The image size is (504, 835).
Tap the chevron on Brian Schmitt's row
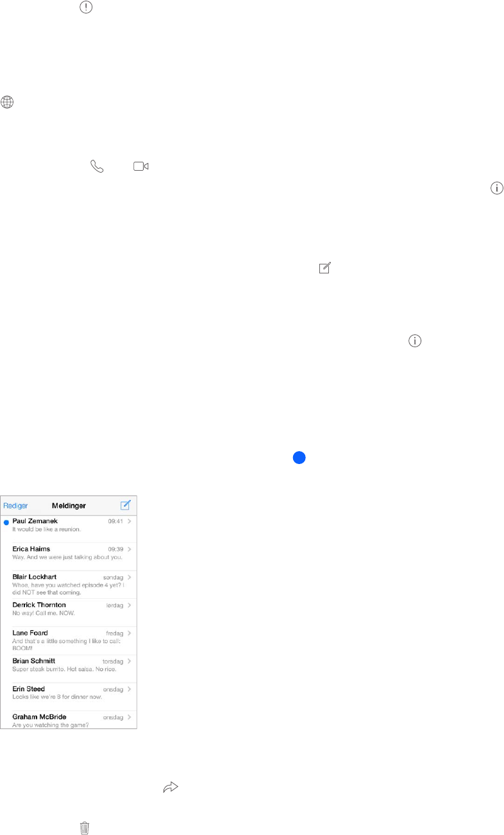click(130, 660)
